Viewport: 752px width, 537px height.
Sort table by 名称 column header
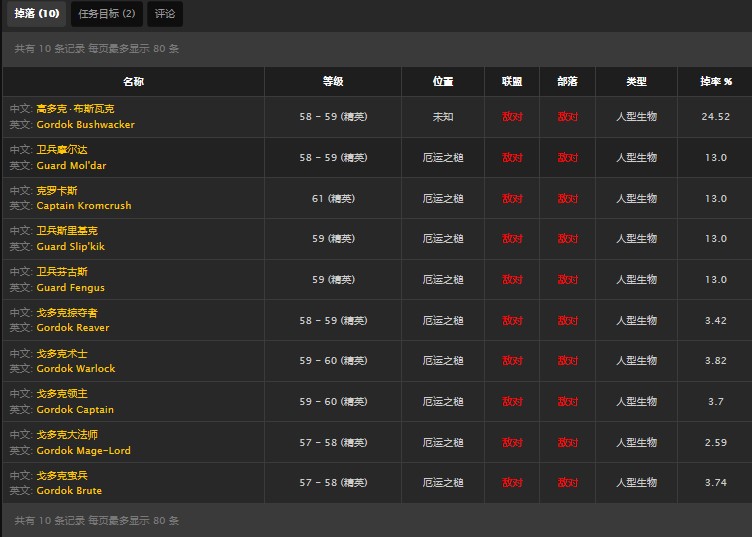(133, 82)
